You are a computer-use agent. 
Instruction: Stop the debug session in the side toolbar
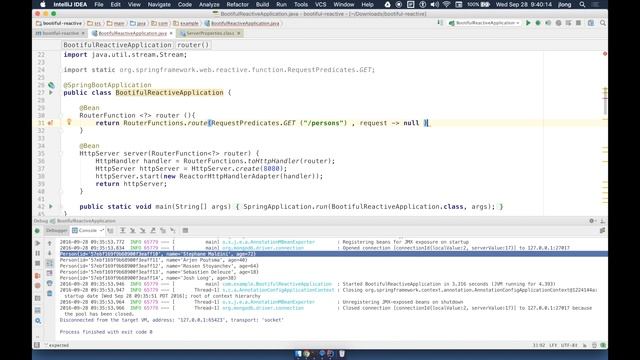click(x=38, y=264)
